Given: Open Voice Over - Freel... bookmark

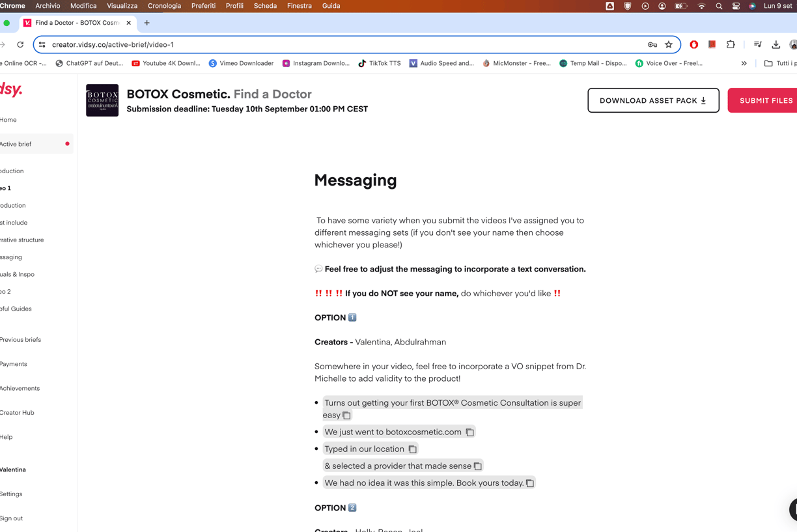Looking at the screenshot, I should (x=669, y=64).
